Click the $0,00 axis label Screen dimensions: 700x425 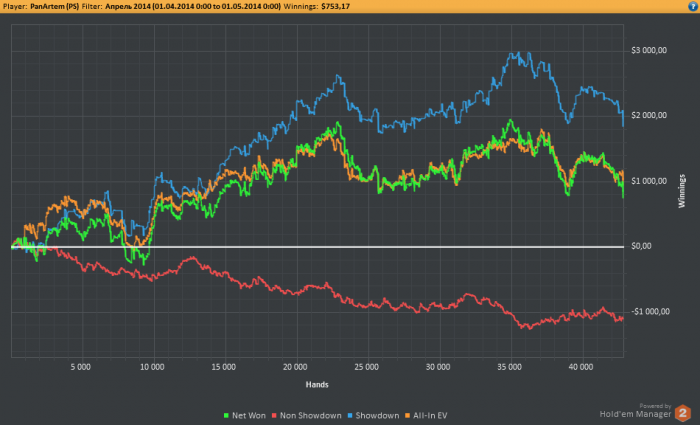pyautogui.click(x=641, y=246)
